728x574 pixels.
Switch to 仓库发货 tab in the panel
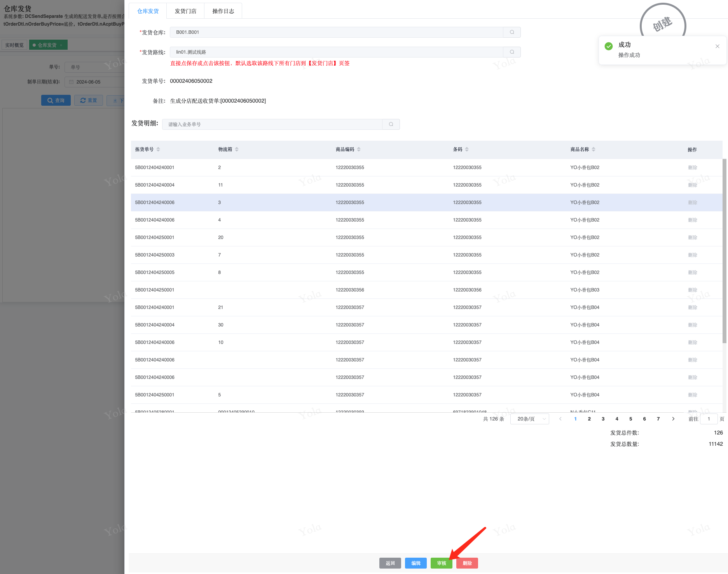pos(148,11)
